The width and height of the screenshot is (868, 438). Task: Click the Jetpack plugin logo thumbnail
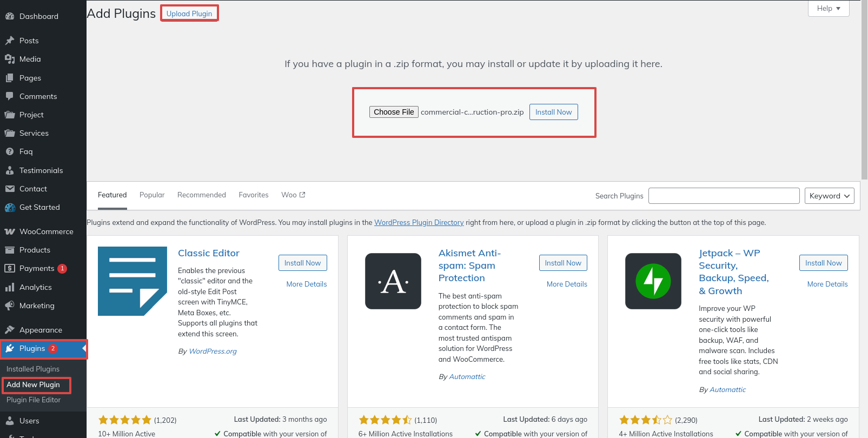click(653, 281)
